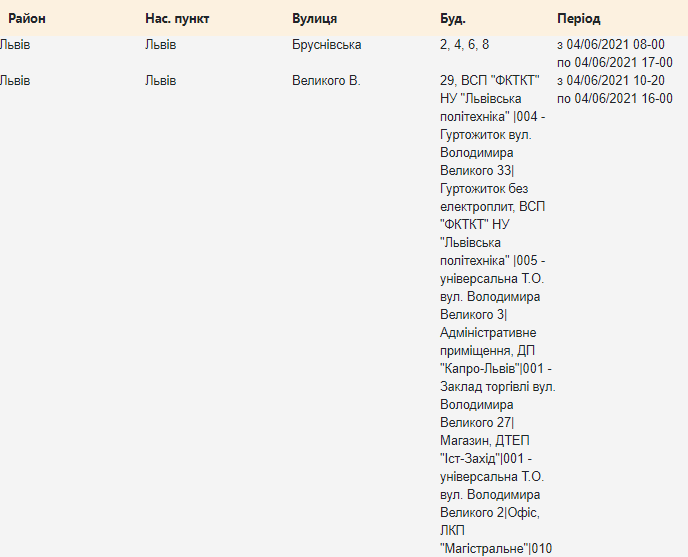Click the Адміністративне приміщення text
Screen dimensions: 688x557
[490, 333]
